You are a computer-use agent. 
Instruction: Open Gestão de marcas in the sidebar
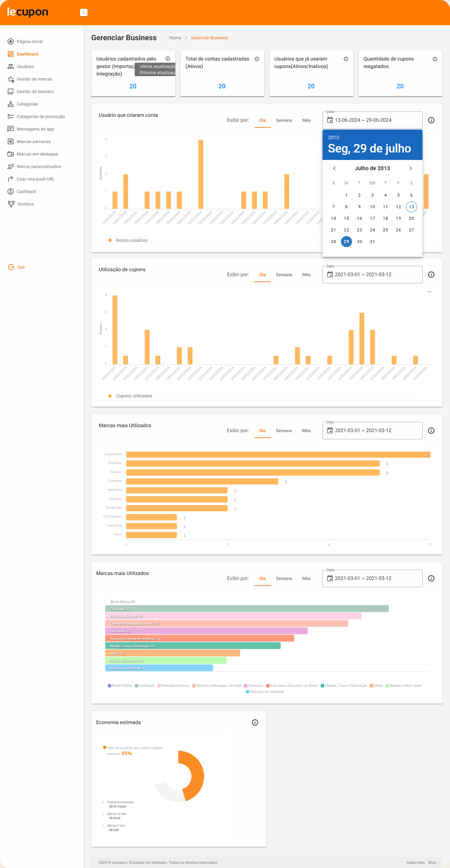pos(34,79)
